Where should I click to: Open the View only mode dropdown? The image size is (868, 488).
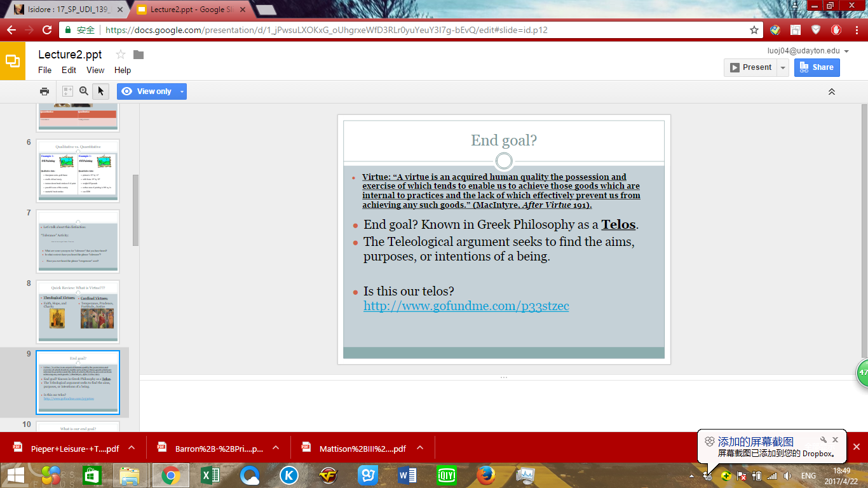(x=182, y=91)
